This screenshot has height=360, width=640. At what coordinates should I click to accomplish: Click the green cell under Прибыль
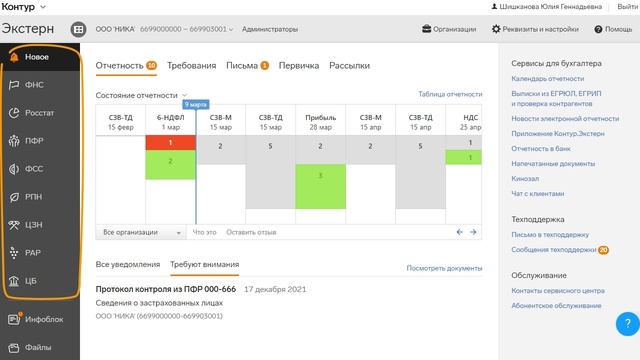(x=320, y=187)
